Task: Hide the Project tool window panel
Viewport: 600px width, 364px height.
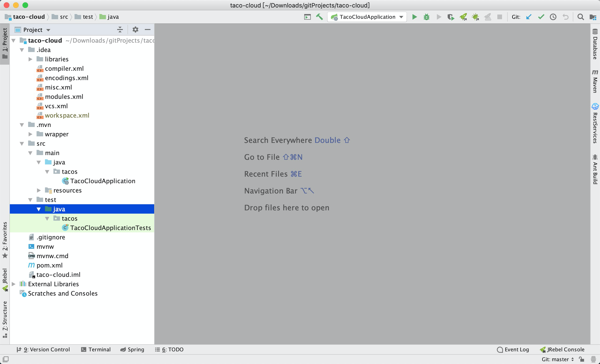Action: pyautogui.click(x=148, y=30)
